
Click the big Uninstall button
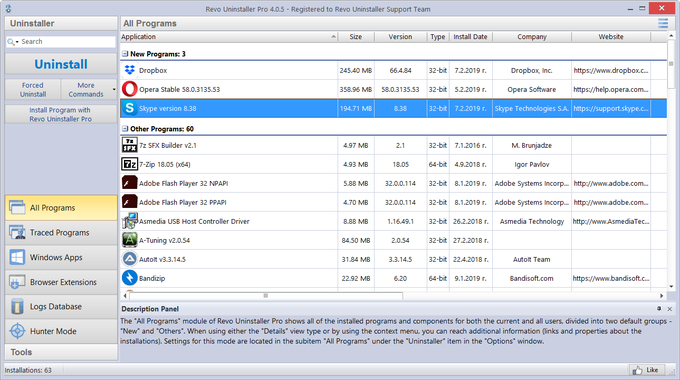point(61,64)
